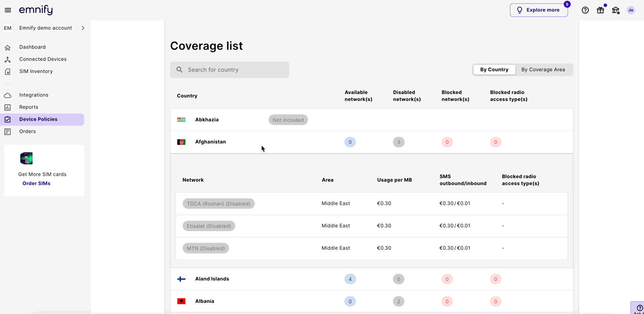Click Aland Islands available networks count 4
The height and width of the screenshot is (314, 644).
pyautogui.click(x=350, y=279)
